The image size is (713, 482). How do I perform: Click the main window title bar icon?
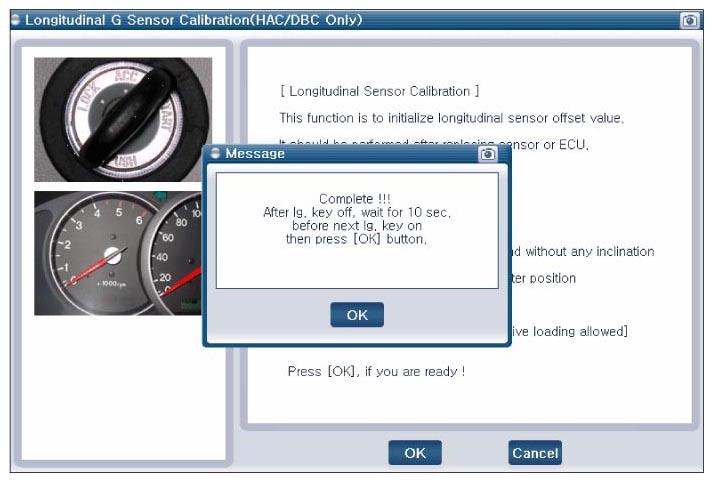click(16, 20)
